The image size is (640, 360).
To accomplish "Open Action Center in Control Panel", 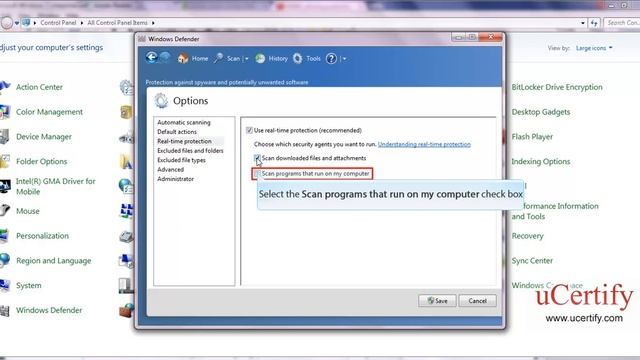I will (x=39, y=87).
